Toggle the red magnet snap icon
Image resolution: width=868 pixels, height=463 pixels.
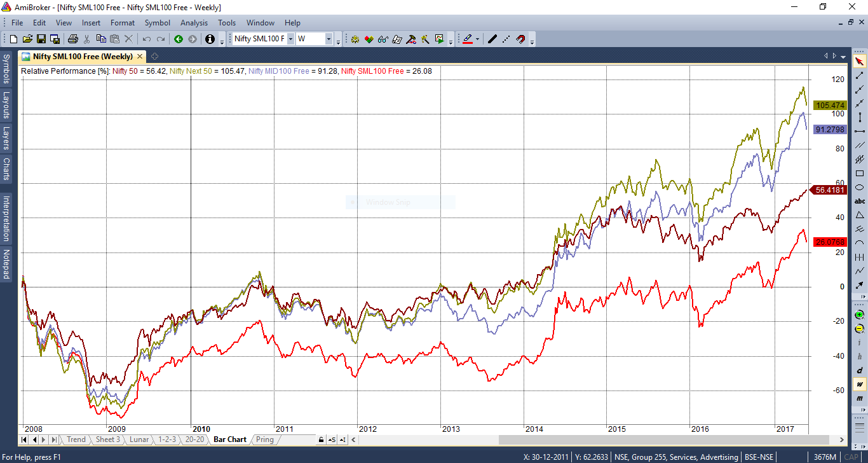tap(521, 39)
